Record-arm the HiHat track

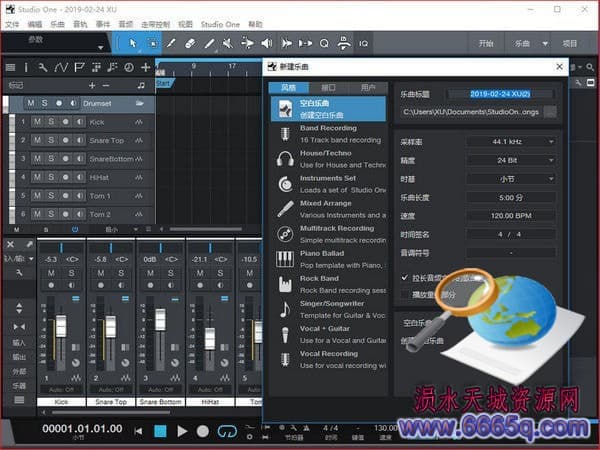pyautogui.click(x=65, y=177)
